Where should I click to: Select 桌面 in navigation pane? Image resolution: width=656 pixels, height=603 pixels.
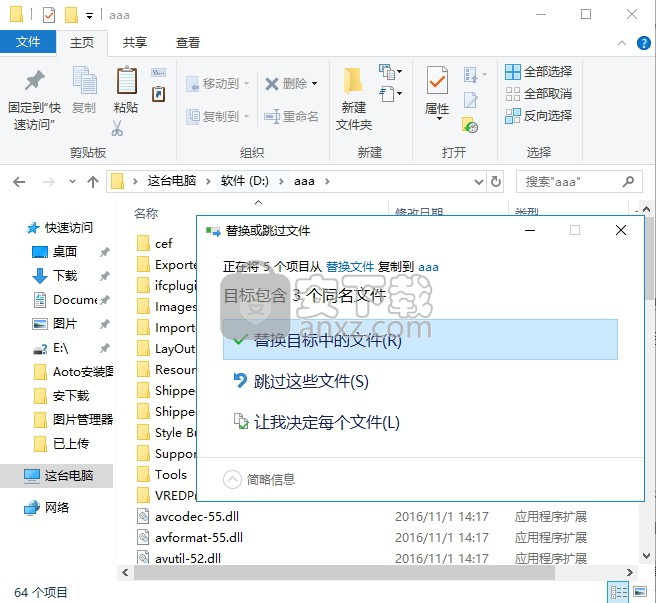coord(64,251)
